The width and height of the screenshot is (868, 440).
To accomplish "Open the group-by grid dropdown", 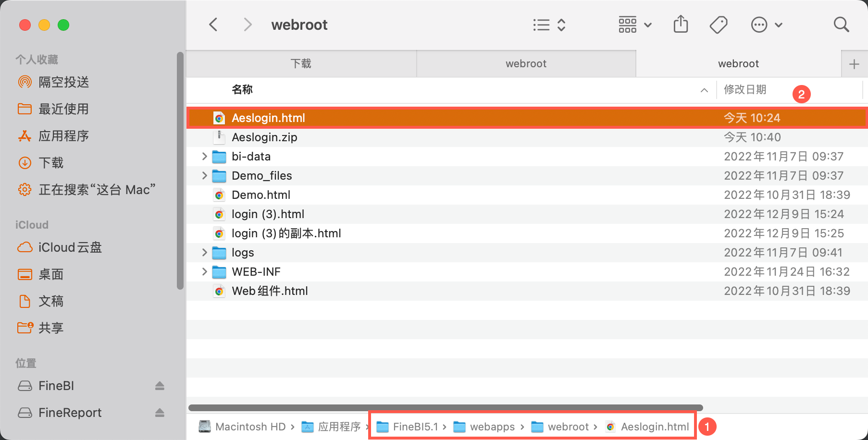I will [x=635, y=24].
